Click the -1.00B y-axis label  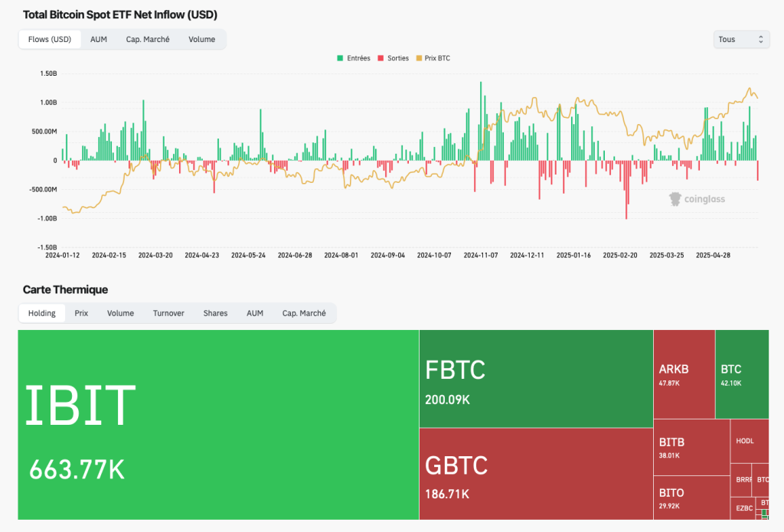coord(47,218)
